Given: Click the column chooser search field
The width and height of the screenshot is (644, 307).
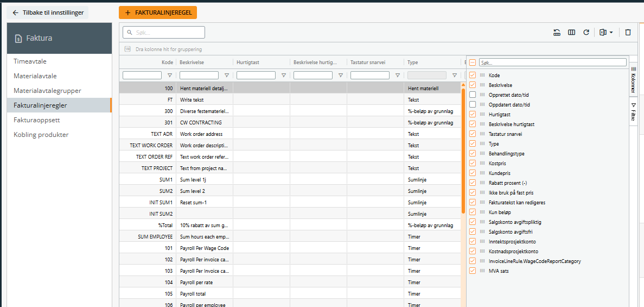Looking at the screenshot, I should pos(552,62).
